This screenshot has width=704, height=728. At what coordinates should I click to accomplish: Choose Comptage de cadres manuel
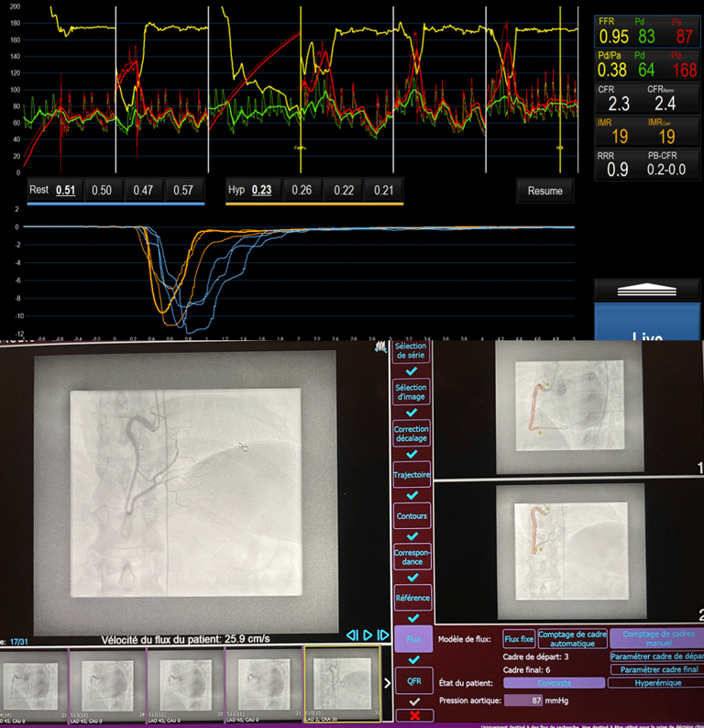coord(657,639)
